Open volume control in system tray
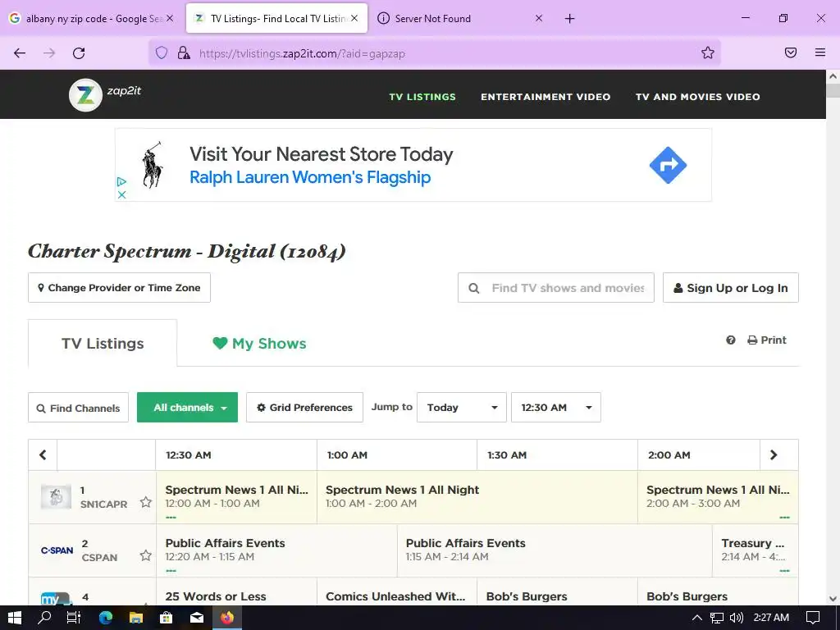 pos(737,618)
